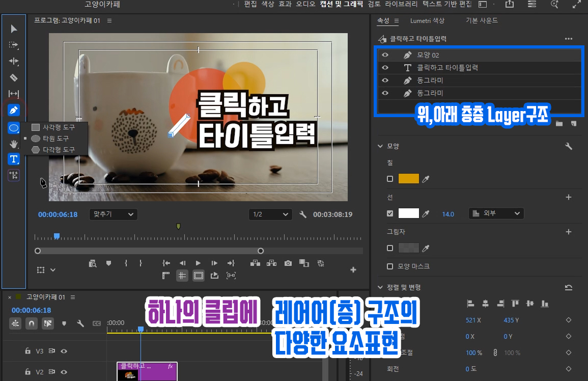Viewport: 588px width, 381px height.
Task: Open the 속성 panel menu
Action: tap(397, 21)
